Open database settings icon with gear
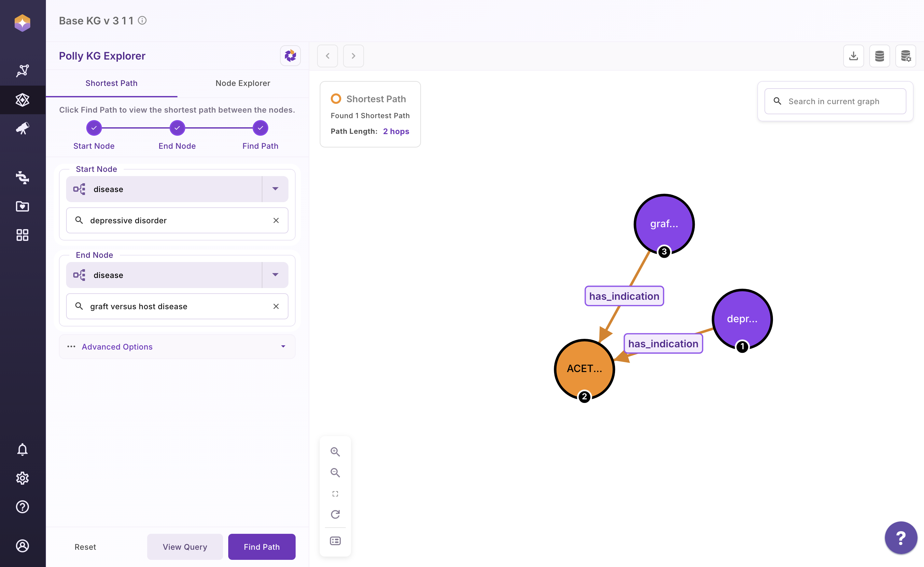This screenshot has height=567, width=924. (905, 56)
